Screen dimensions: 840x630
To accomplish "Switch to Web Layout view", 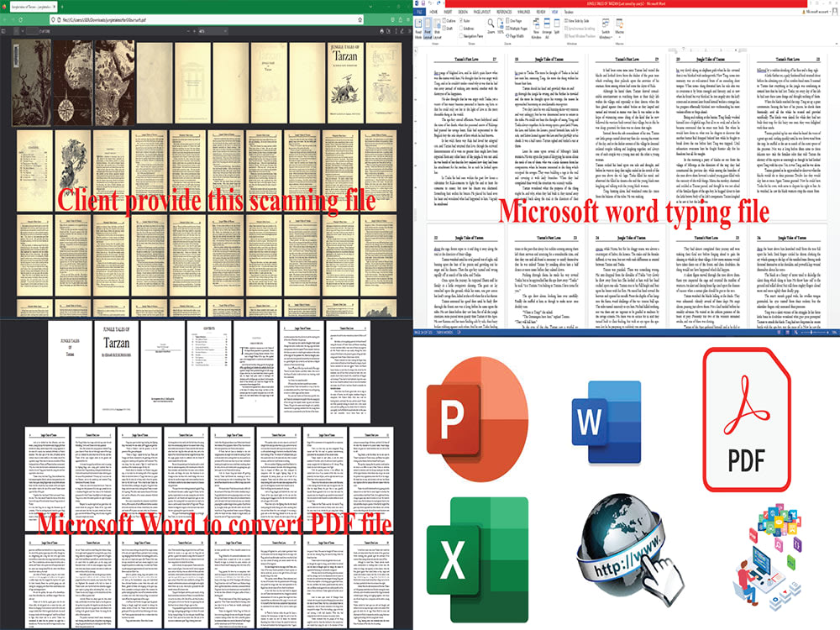I will [437, 29].
